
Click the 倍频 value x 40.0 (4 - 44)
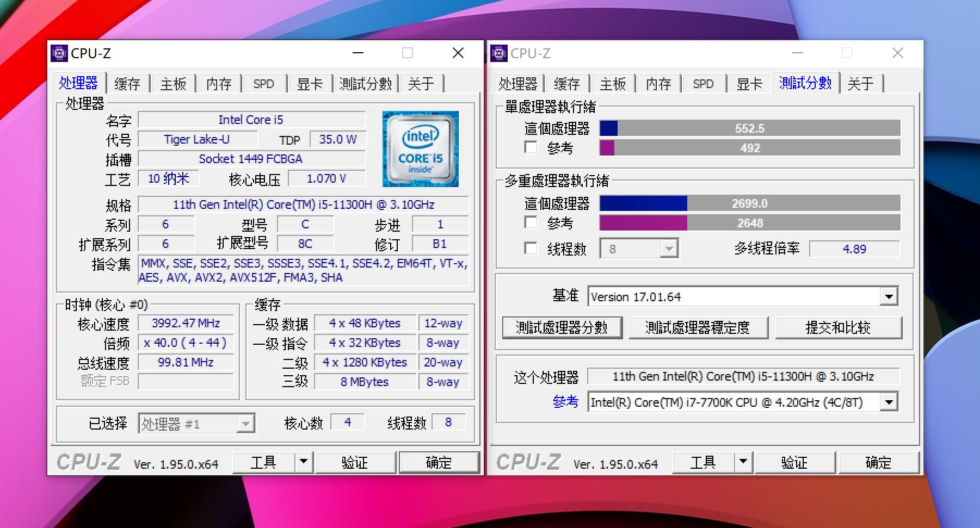(x=186, y=343)
